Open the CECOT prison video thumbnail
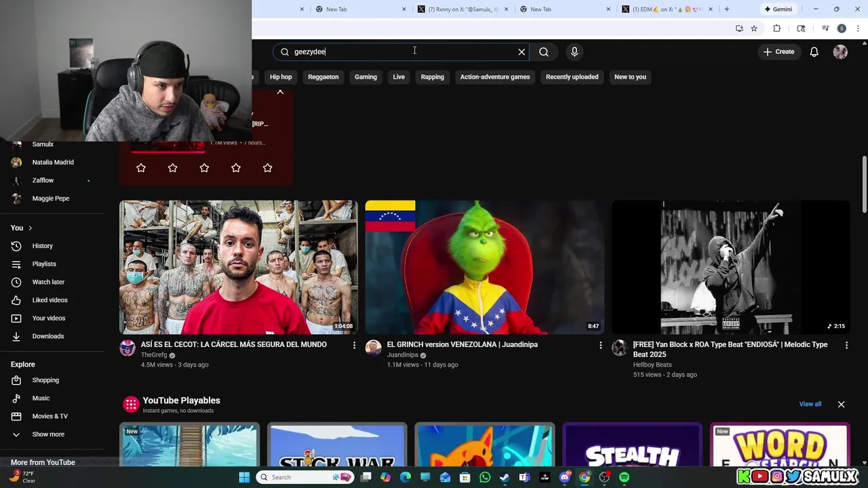This screenshot has width=868, height=488. click(239, 267)
